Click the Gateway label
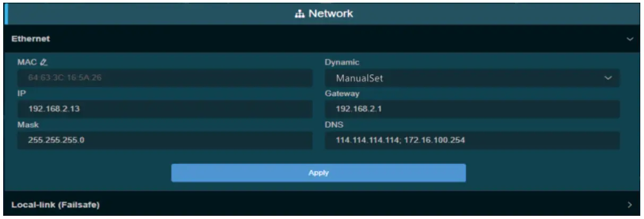Viewport: 644px width, 219px height. click(x=342, y=94)
